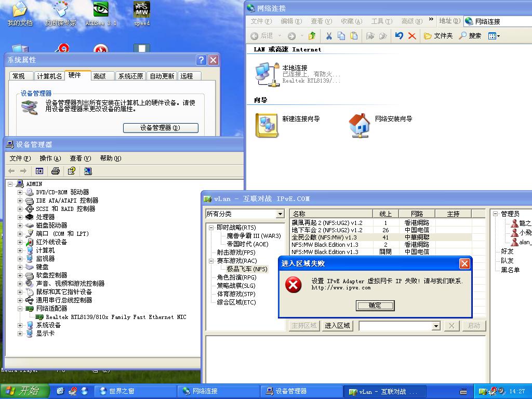
Task: Click scan hardware changes icon in 设备管理器
Action: [88, 171]
